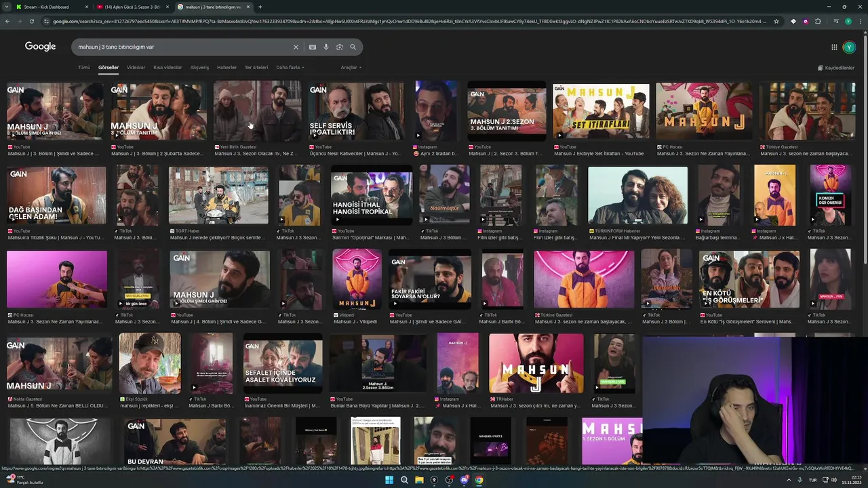This screenshot has height=488, width=868.
Task: Open the MAHSUN J 2.SEZON 3. BÖLÜM TANITIMI thumbnail
Action: coord(507,111)
